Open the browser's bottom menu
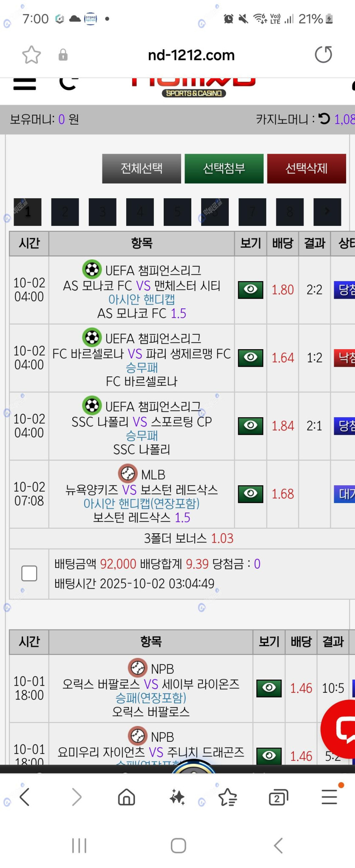Screen dimensions: 355x868 pos(329,797)
